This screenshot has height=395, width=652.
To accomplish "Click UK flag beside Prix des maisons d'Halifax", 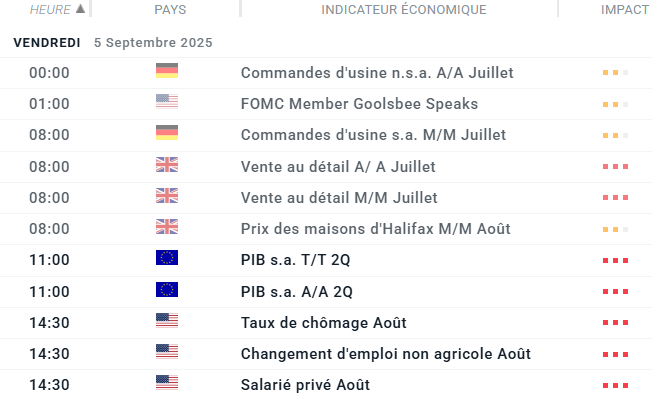I will pyautogui.click(x=167, y=227).
